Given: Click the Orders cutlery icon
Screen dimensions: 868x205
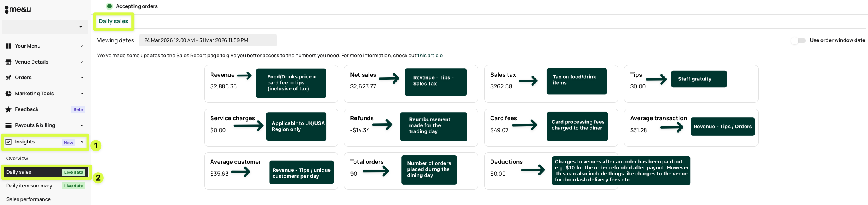Looking at the screenshot, I should pyautogui.click(x=8, y=78).
